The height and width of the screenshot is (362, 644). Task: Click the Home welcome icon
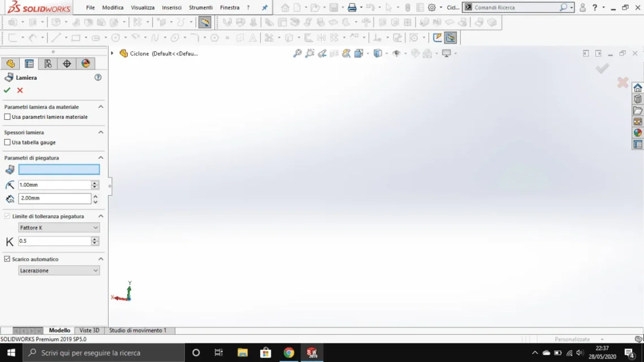[x=285, y=7]
